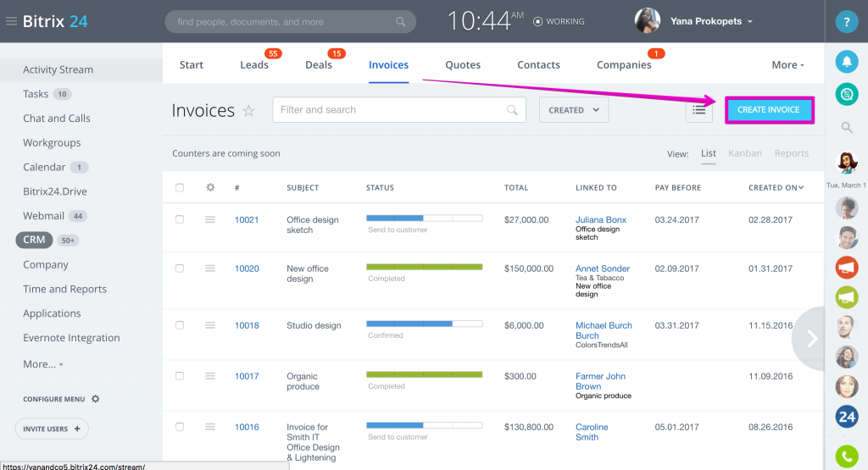The height and width of the screenshot is (470, 868).
Task: Open the Michael Burch contact link
Action: (604, 330)
